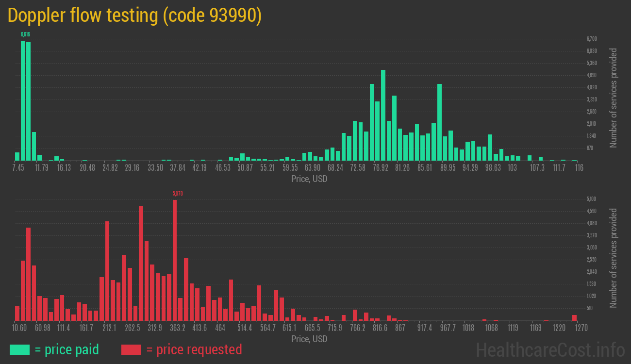The image size is (631, 364).
Task: Select the '= price paid' legend label
Action: coord(67,349)
